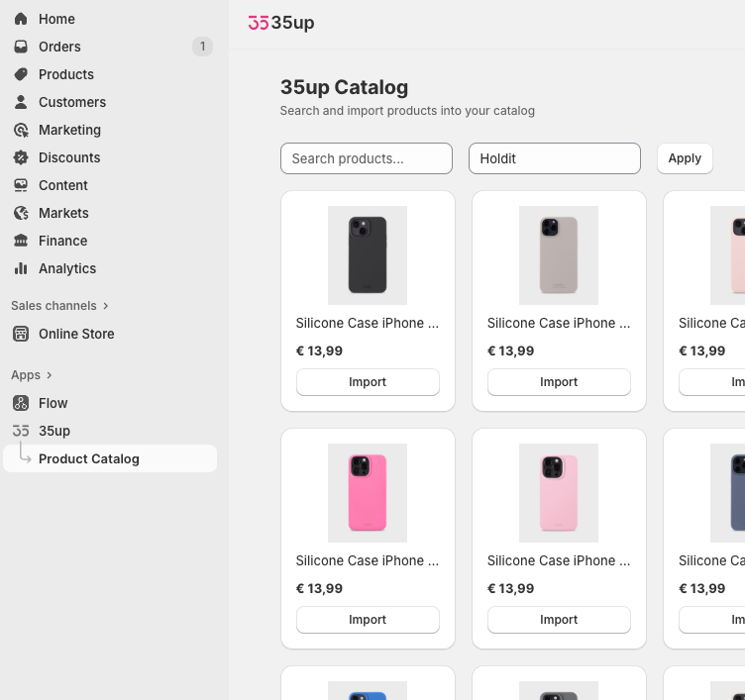
Task: Import the light pink silicone case
Action: coord(559,619)
